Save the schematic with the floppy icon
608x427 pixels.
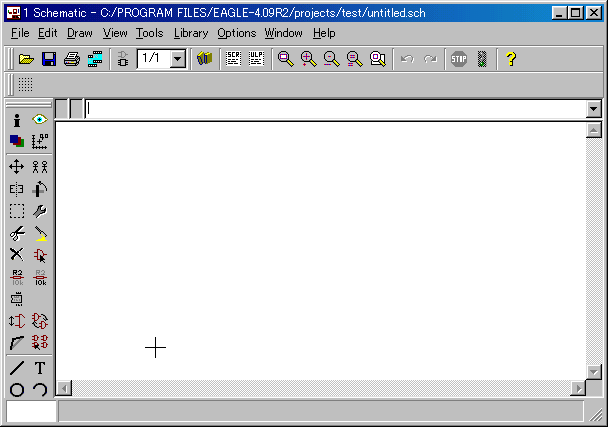[49, 59]
